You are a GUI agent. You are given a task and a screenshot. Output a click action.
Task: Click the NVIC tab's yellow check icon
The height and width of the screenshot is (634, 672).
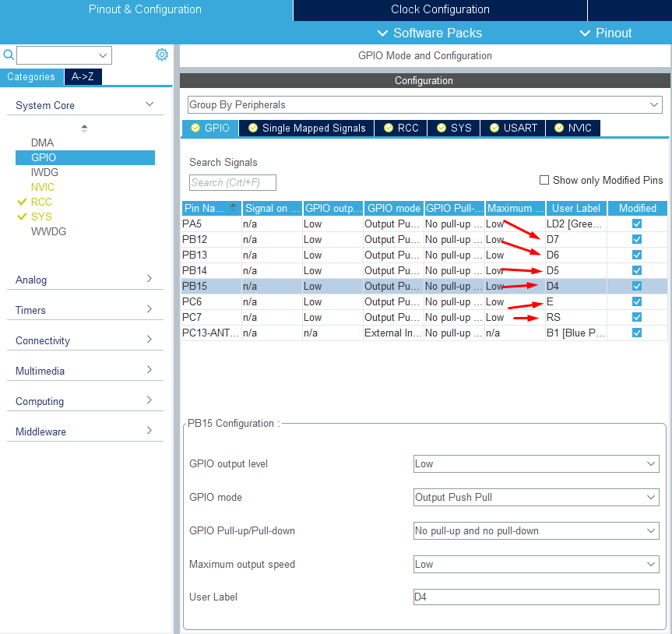558,128
